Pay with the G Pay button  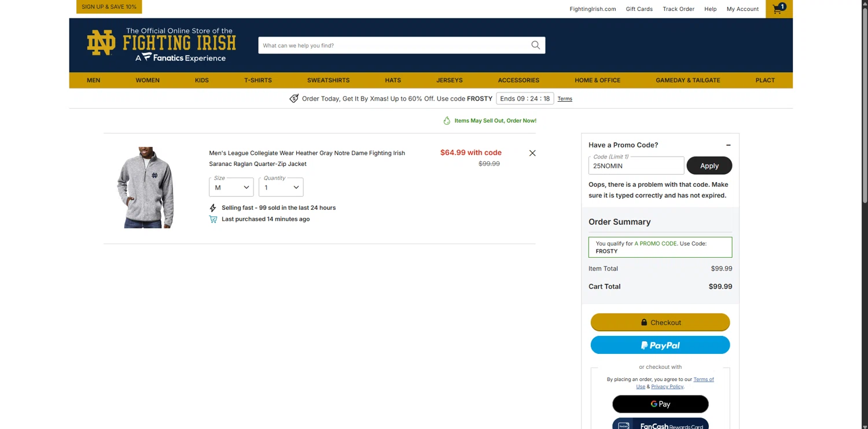click(660, 404)
